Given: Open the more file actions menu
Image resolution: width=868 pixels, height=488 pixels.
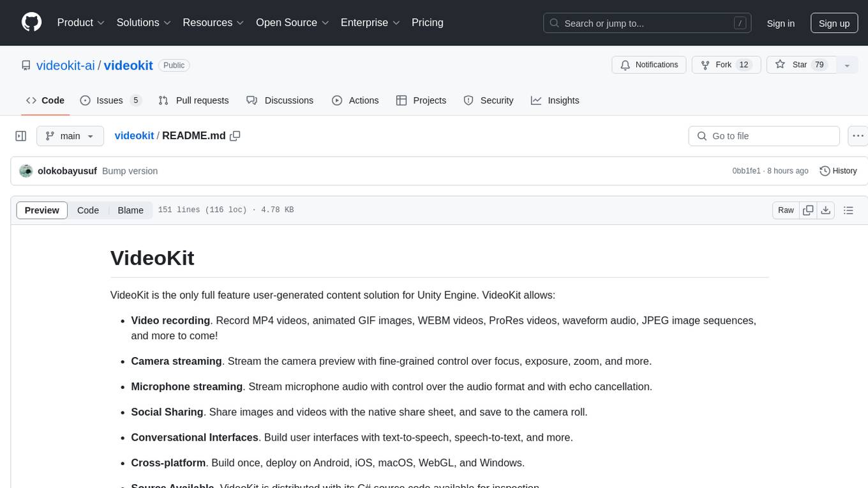Looking at the screenshot, I should (x=858, y=136).
